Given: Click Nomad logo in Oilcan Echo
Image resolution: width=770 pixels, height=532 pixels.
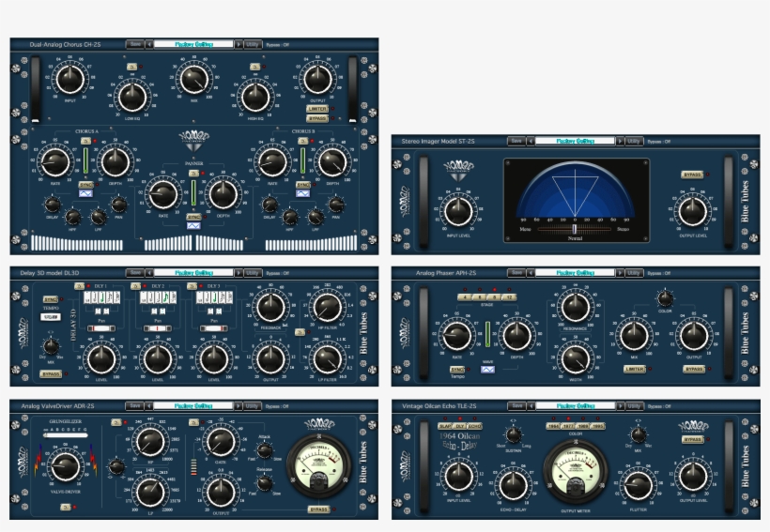Looking at the screenshot, I should click(693, 425).
